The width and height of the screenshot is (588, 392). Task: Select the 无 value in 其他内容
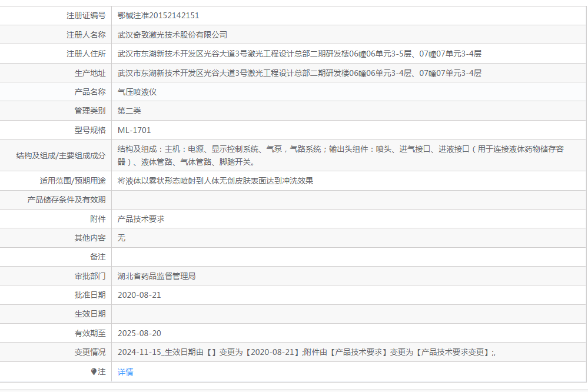click(x=121, y=238)
